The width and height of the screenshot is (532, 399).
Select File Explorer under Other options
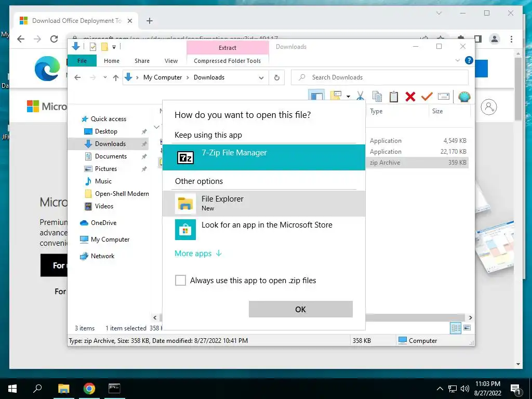[x=264, y=203]
